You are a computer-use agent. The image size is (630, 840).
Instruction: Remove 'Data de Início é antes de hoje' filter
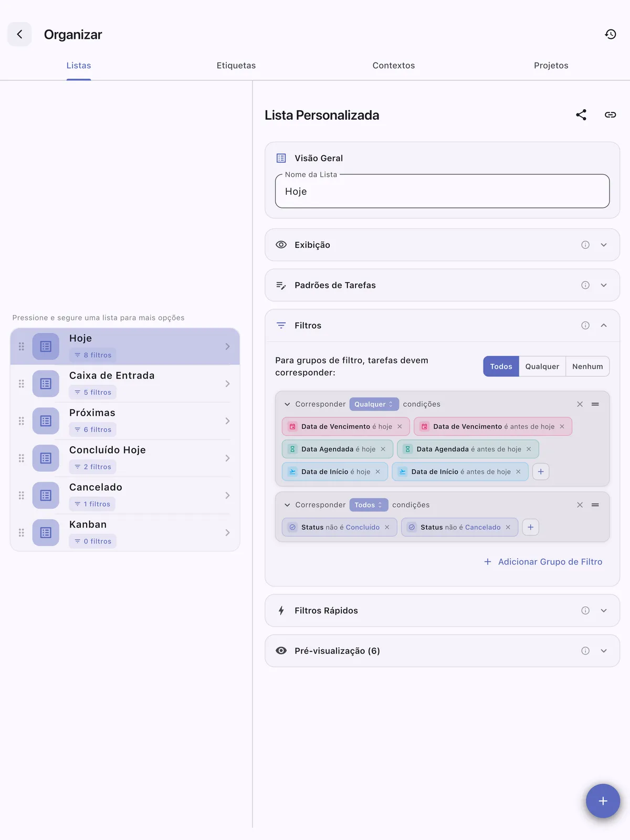pos(518,472)
